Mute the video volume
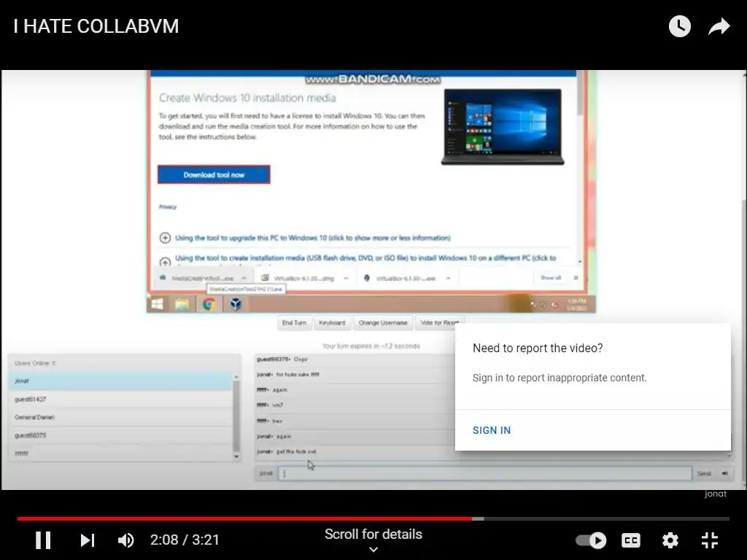This screenshot has width=747, height=560. 125,540
